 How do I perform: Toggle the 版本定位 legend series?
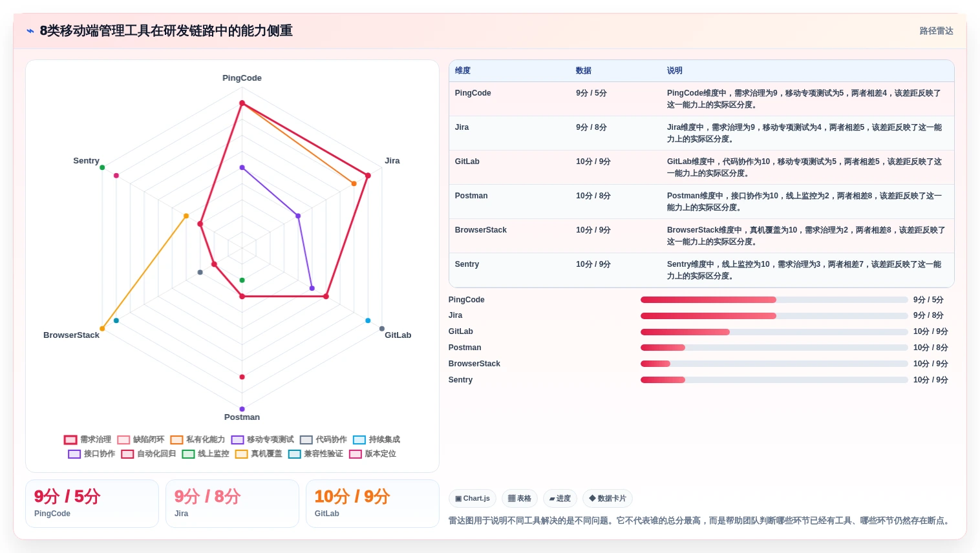click(x=372, y=454)
